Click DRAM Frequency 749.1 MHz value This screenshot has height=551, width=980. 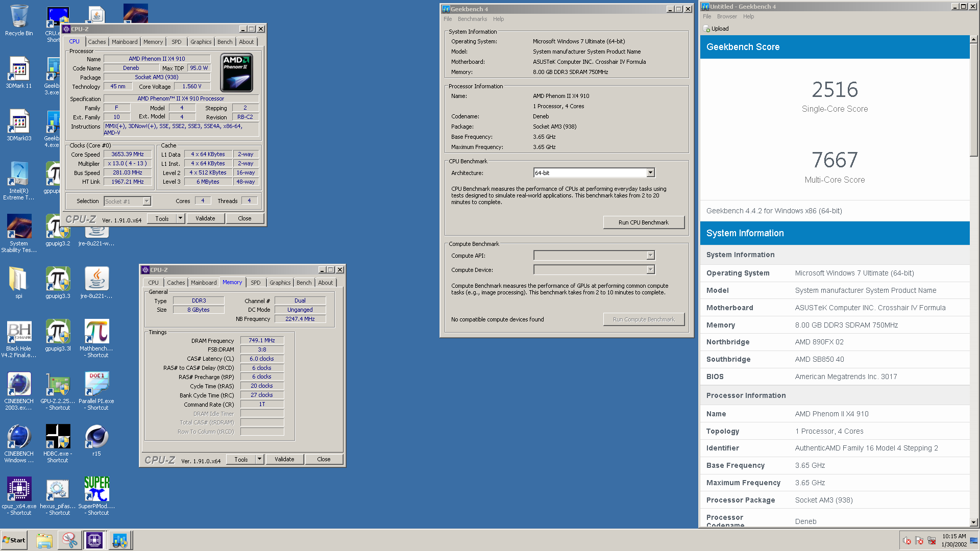click(x=262, y=340)
